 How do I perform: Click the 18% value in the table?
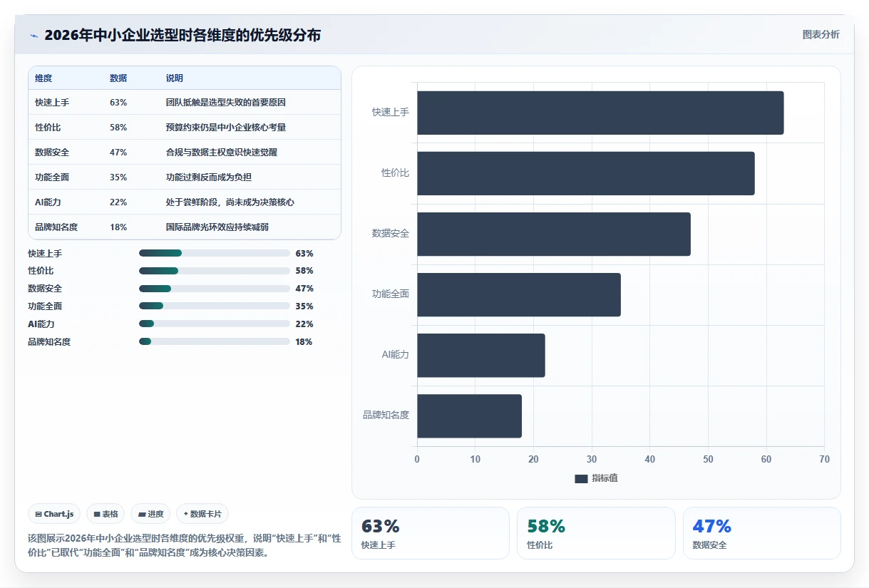pyautogui.click(x=118, y=227)
